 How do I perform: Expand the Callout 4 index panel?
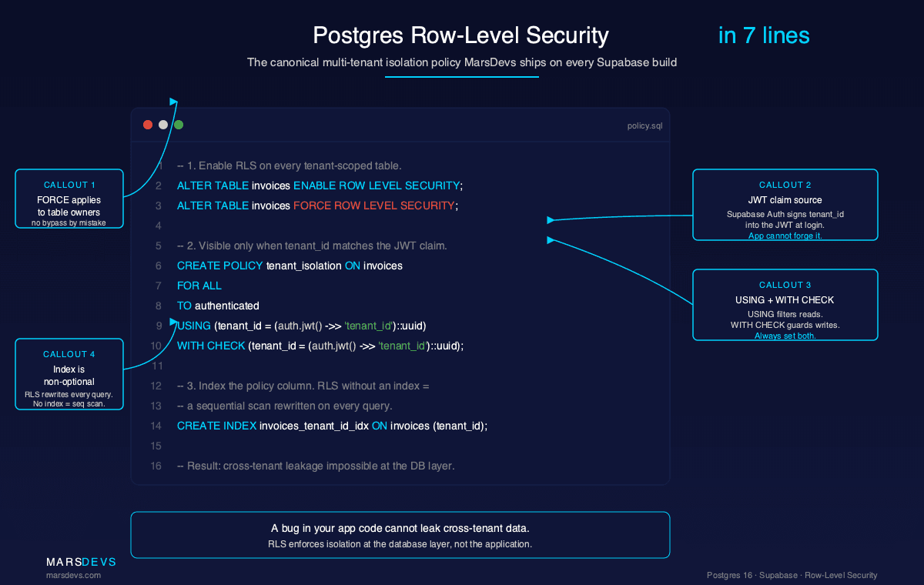[x=69, y=374]
